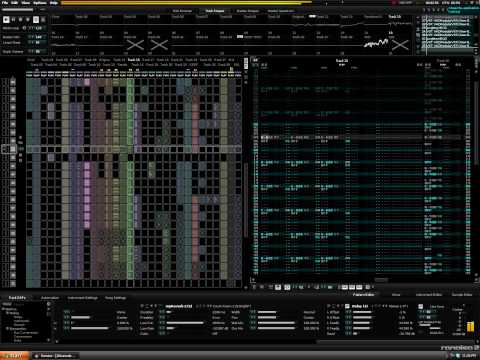The image size is (480, 360).
Task: Collapse the second group in the DSP device tree
Action: coord(7,328)
